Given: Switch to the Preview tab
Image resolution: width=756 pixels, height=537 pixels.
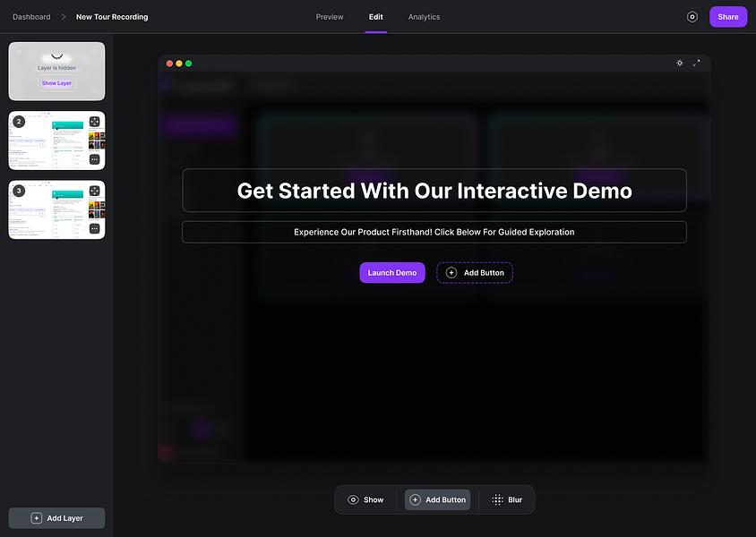Looking at the screenshot, I should 329,16.
